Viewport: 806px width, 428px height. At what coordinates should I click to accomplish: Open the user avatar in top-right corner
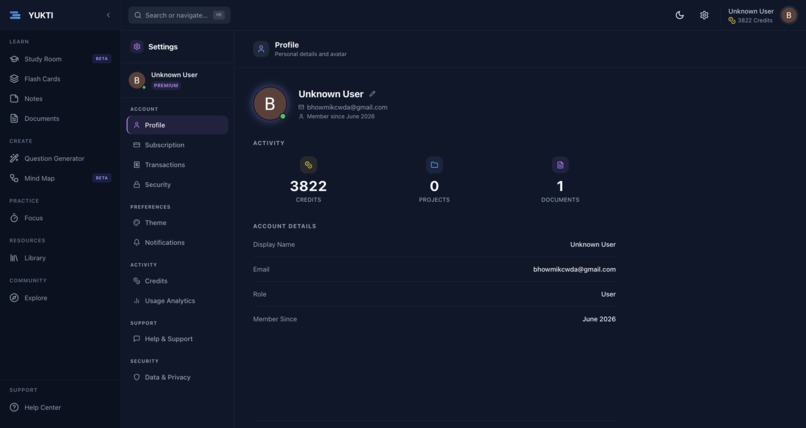point(789,15)
